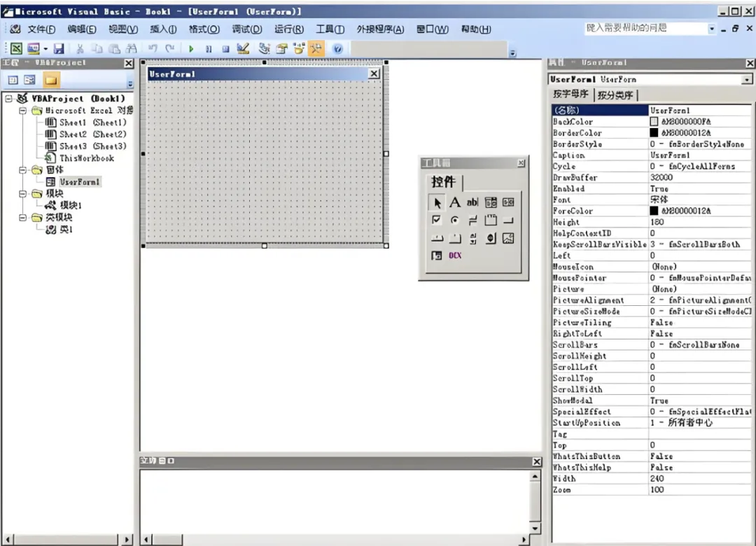Select the RefEdit tool in the toolbox
This screenshot has width=756, height=546.
[x=436, y=255]
